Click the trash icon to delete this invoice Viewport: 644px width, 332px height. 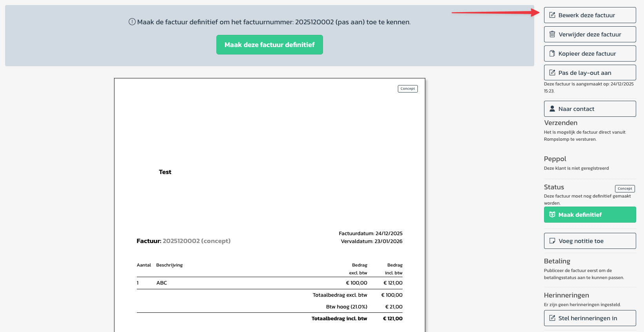[x=552, y=34]
